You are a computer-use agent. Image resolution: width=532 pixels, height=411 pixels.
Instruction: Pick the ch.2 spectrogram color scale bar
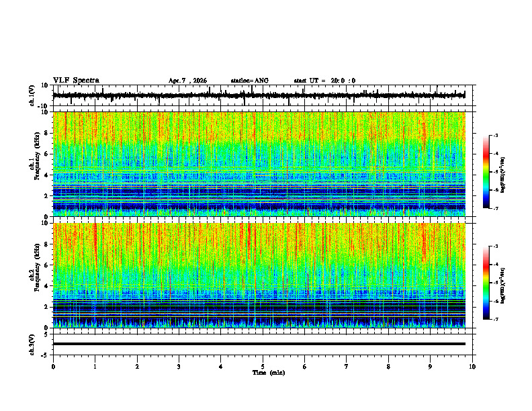click(x=486, y=283)
